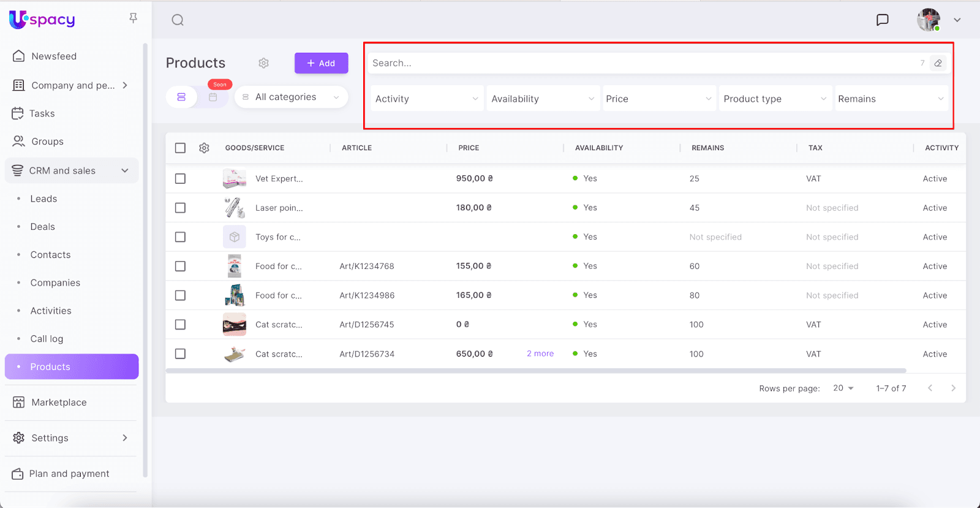This screenshot has width=980, height=508.
Task: Expand the Product type filter dropdown
Action: [775, 99]
